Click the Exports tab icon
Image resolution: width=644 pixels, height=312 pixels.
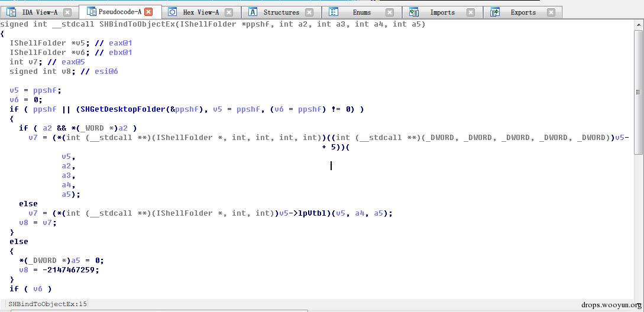coord(495,12)
